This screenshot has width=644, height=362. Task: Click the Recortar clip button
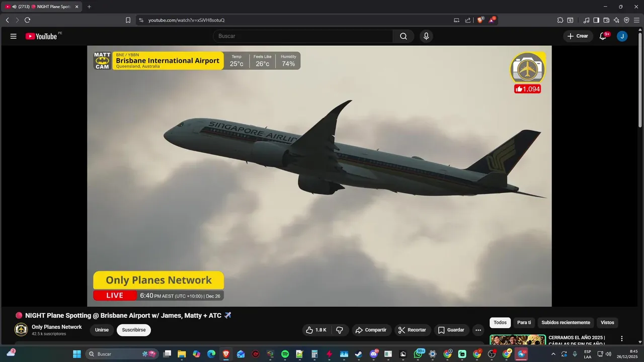point(412,330)
